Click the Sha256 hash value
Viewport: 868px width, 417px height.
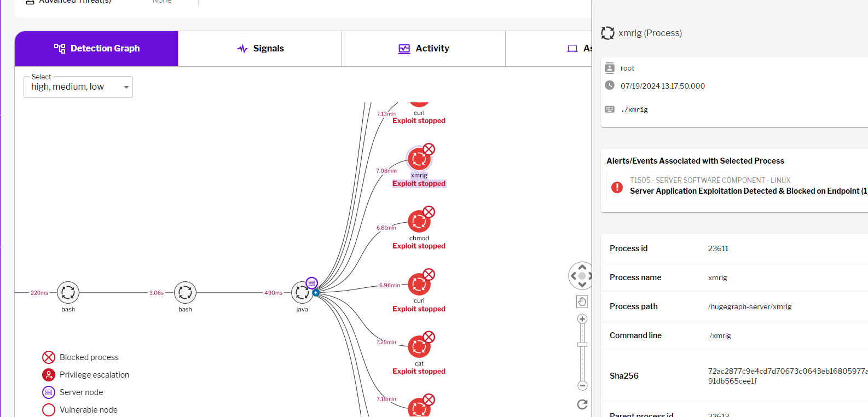point(788,376)
